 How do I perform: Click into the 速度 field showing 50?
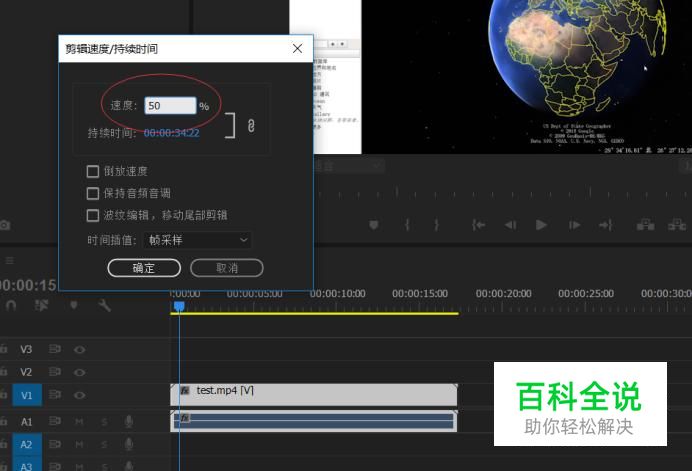coord(170,106)
